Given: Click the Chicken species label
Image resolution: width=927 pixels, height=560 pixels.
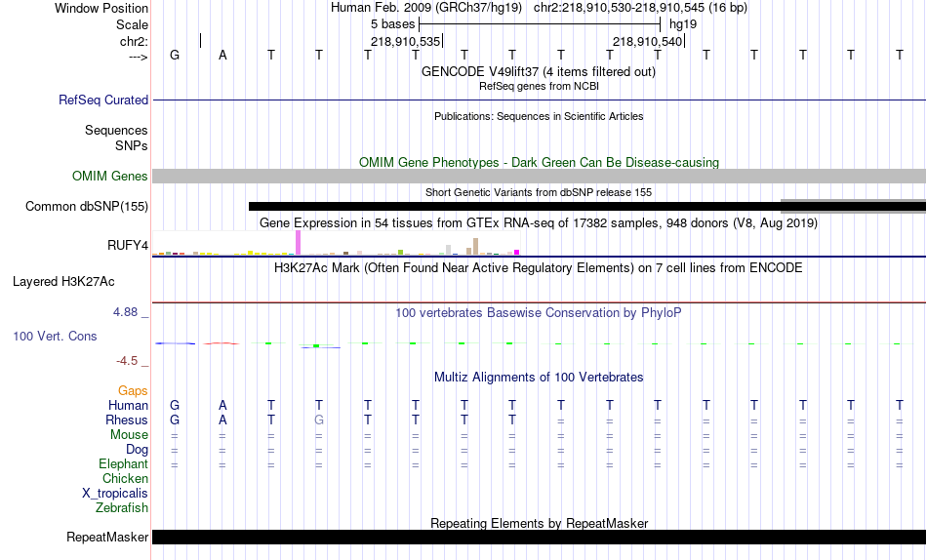Looking at the screenshot, I should tap(125, 478).
